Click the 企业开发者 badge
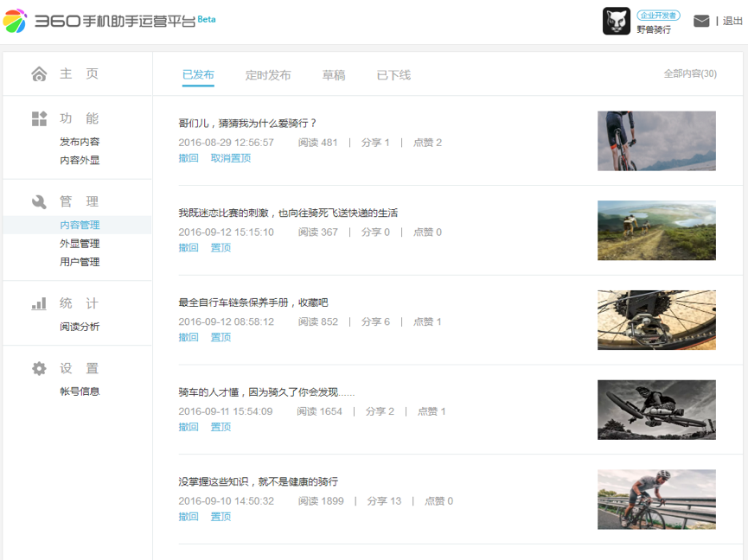748x560 pixels. pos(658,16)
